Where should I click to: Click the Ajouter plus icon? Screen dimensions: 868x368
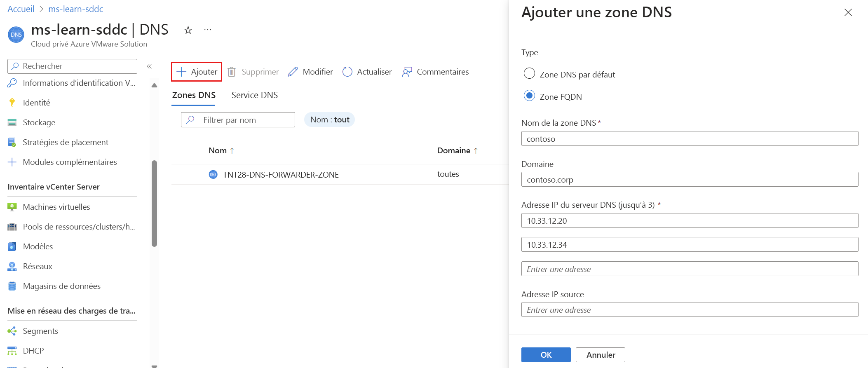point(181,72)
